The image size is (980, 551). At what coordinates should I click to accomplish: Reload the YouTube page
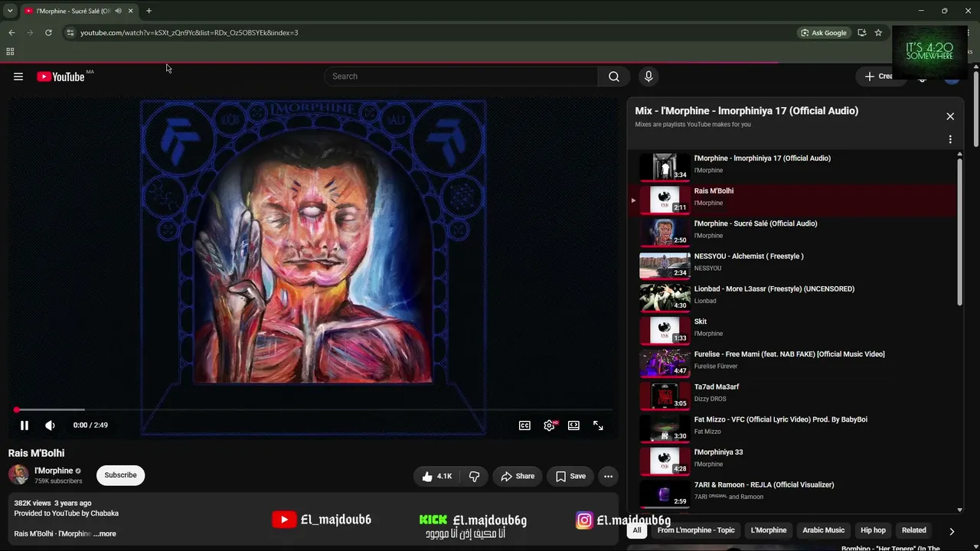[48, 33]
